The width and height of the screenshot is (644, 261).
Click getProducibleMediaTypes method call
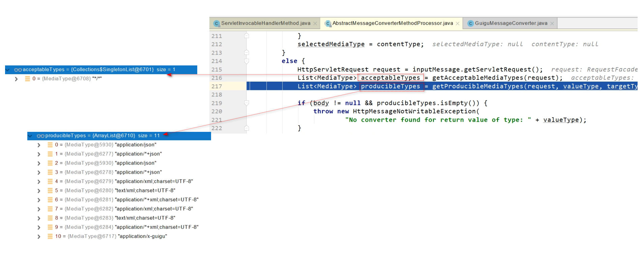478,86
